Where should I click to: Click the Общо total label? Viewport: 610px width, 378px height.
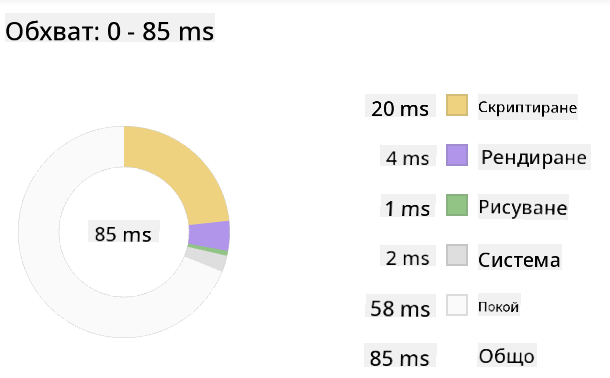pyautogui.click(x=507, y=355)
